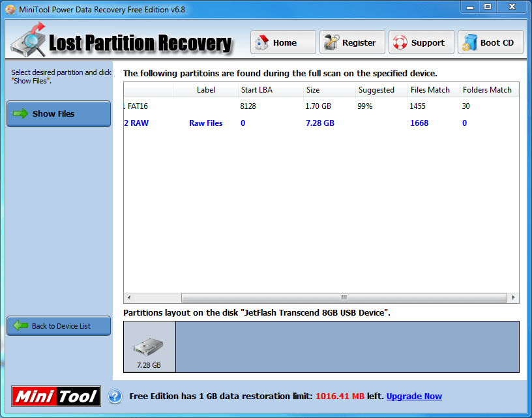Viewport: 532px width, 418px height.
Task: Click the partition layout bar on the disk map
Action: click(x=347, y=347)
